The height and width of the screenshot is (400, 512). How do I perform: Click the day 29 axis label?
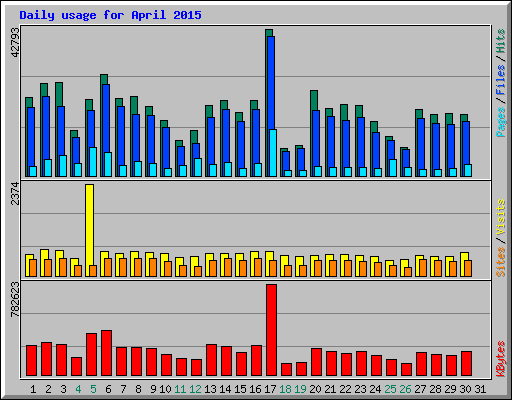pos(450,389)
